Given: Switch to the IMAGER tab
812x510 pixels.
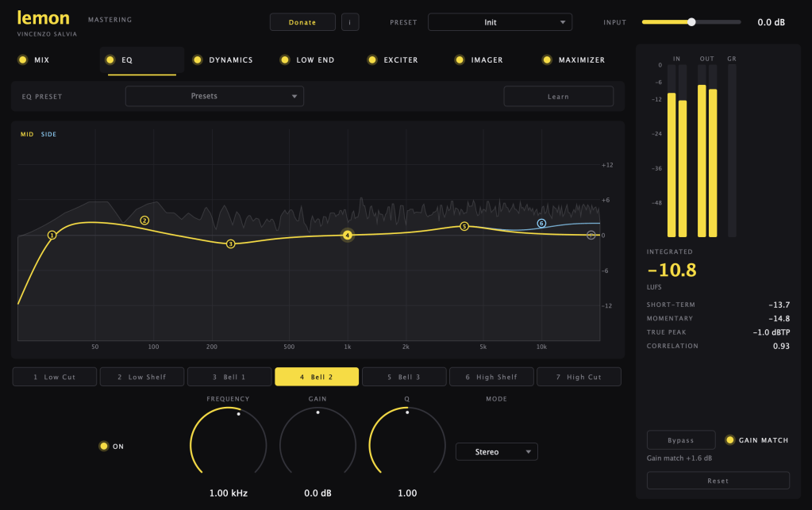Looking at the screenshot, I should [x=487, y=60].
